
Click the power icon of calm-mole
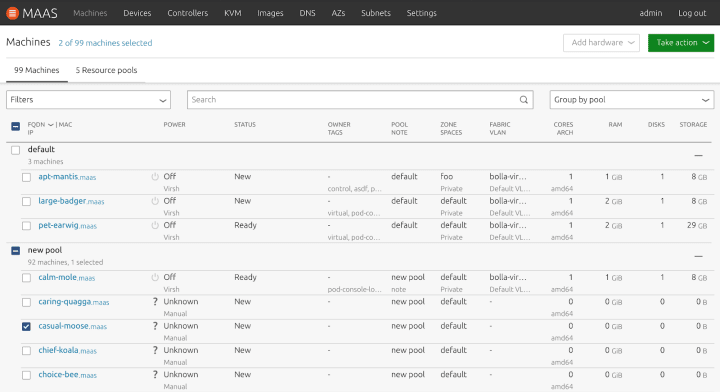(155, 277)
